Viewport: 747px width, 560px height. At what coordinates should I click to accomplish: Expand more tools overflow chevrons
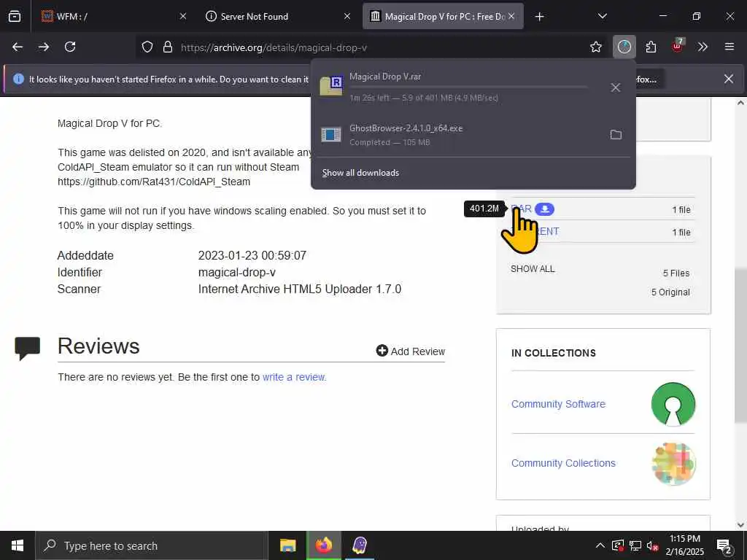(x=703, y=47)
